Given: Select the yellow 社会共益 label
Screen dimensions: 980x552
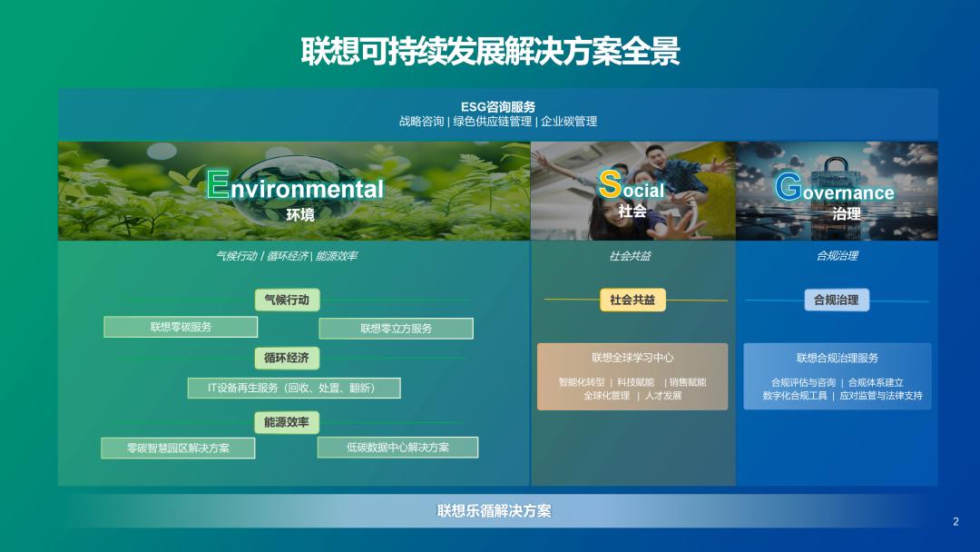Looking at the screenshot, I should click(x=632, y=301).
